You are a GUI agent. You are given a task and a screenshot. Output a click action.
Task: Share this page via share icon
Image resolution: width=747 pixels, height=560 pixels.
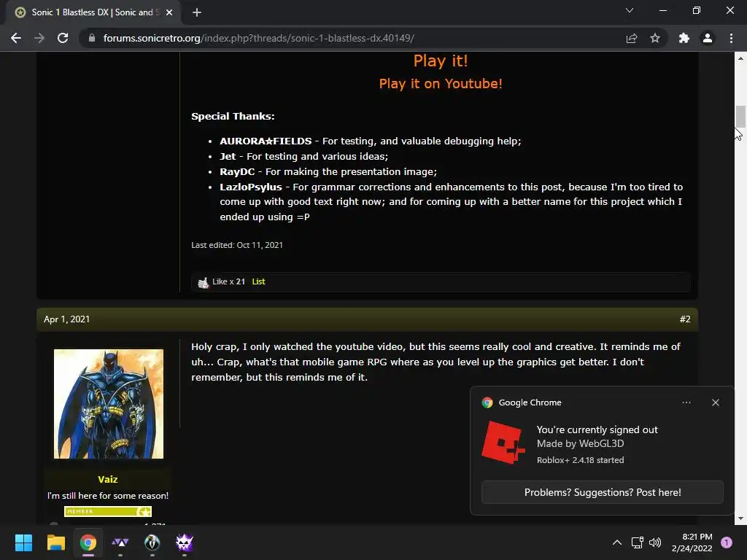[x=631, y=38]
